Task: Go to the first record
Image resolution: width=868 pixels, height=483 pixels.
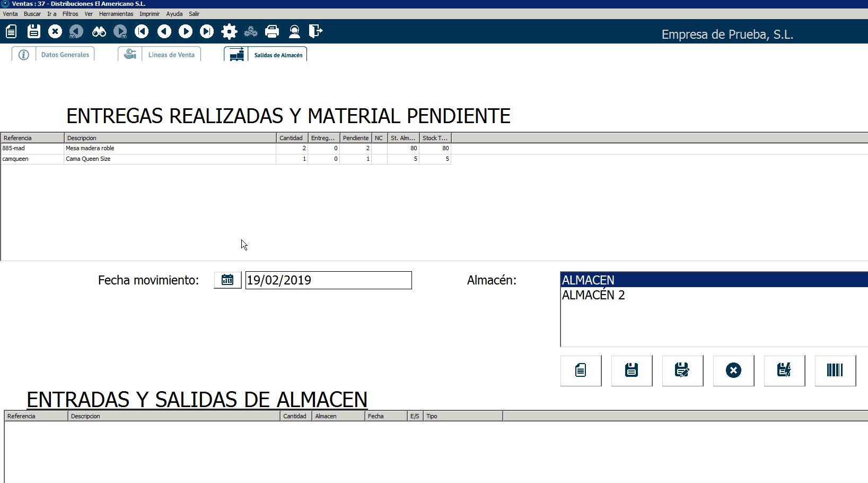Action: [142, 32]
